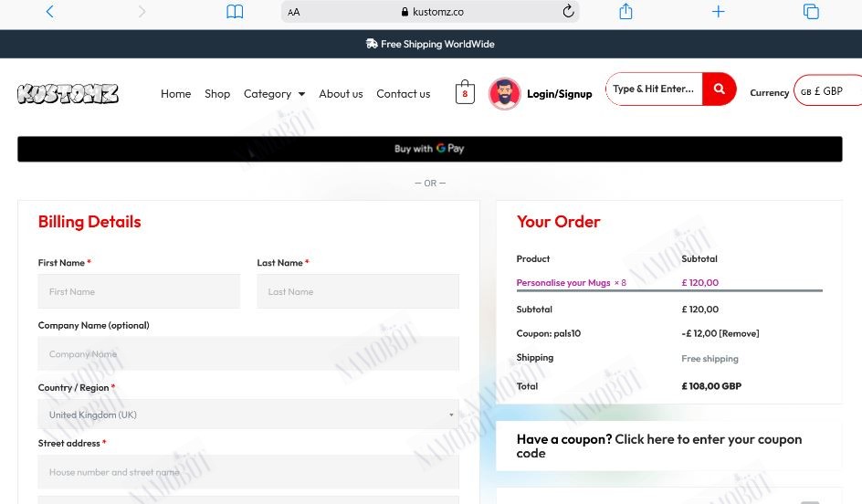Click the Coupon: pals10 label
Screen dimensions: 862x504
point(548,333)
